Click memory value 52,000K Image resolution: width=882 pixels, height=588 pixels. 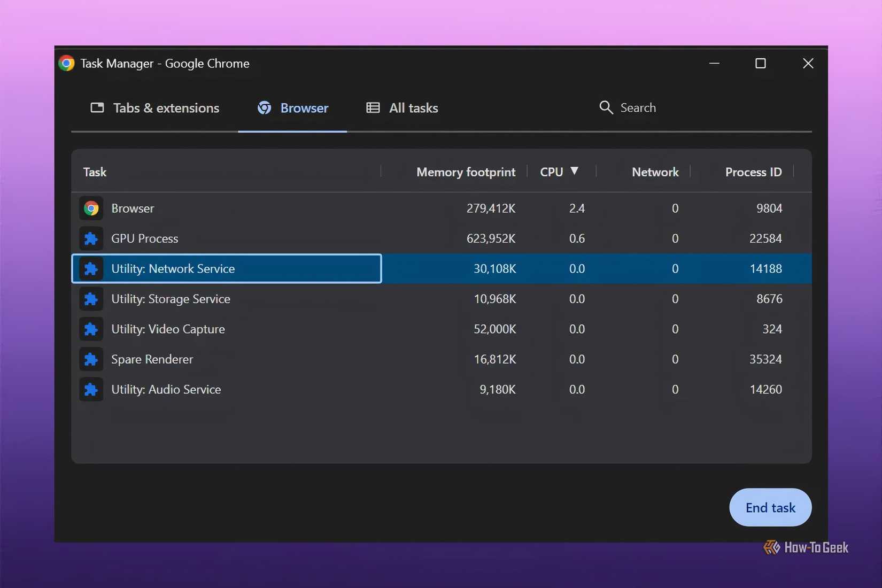(x=495, y=329)
